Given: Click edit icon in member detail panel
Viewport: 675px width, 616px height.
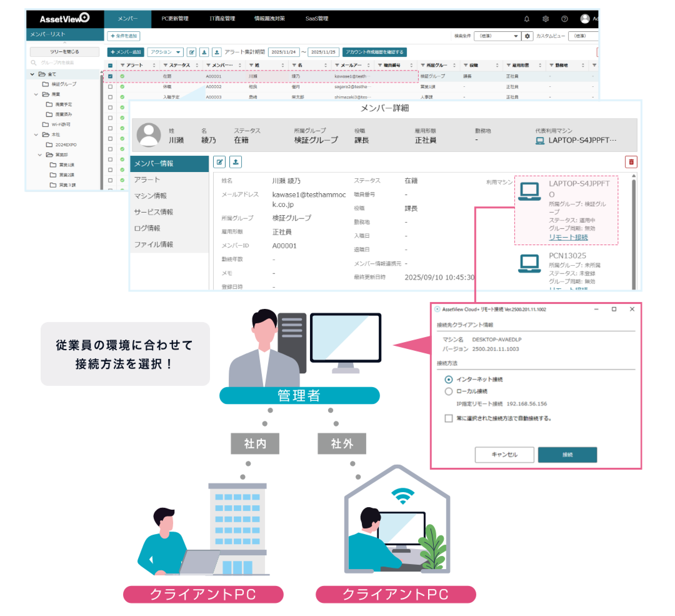Looking at the screenshot, I should point(219,162).
